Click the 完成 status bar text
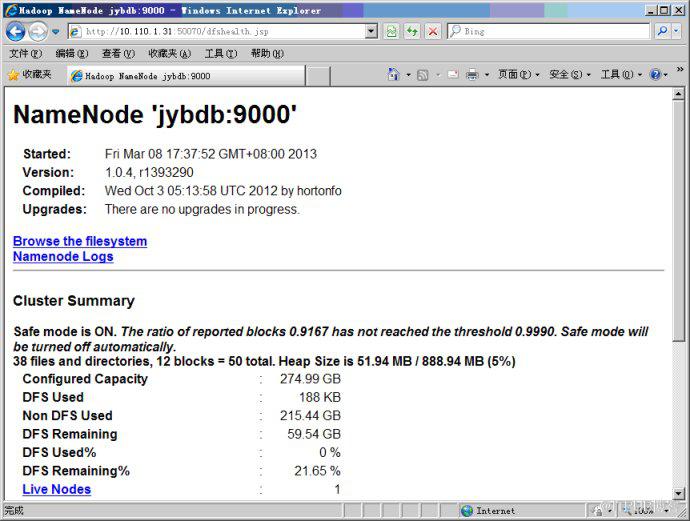Image resolution: width=690 pixels, height=521 pixels. pyautogui.click(x=14, y=511)
